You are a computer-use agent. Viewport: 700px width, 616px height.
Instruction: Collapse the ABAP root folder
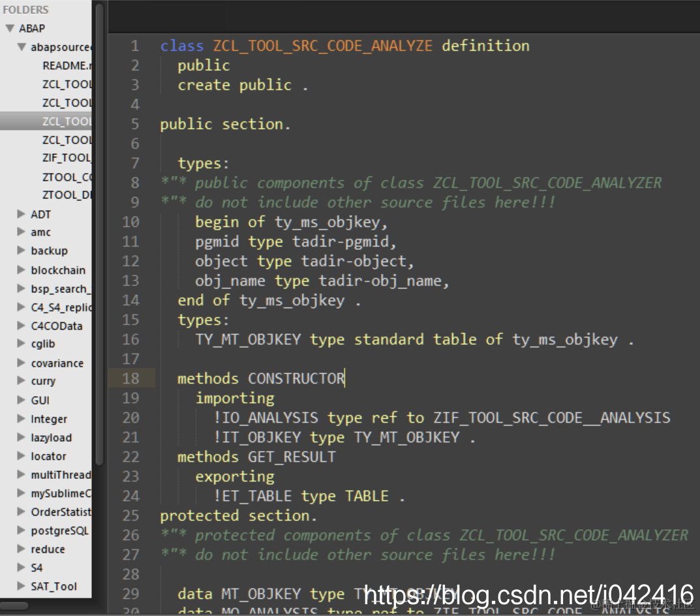click(10, 28)
